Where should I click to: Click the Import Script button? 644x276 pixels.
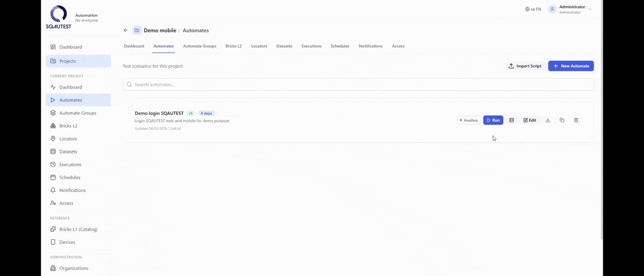tap(525, 66)
